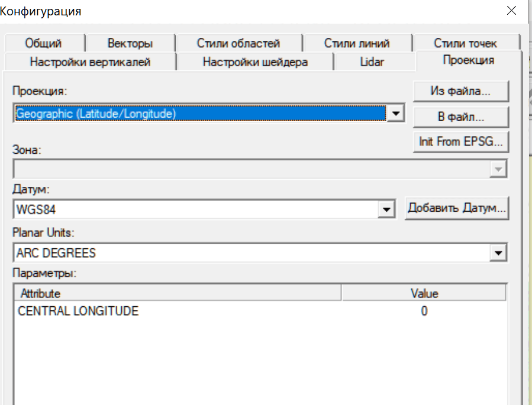Select the CENTRAL LONGITUDE attribute row

pos(79,311)
